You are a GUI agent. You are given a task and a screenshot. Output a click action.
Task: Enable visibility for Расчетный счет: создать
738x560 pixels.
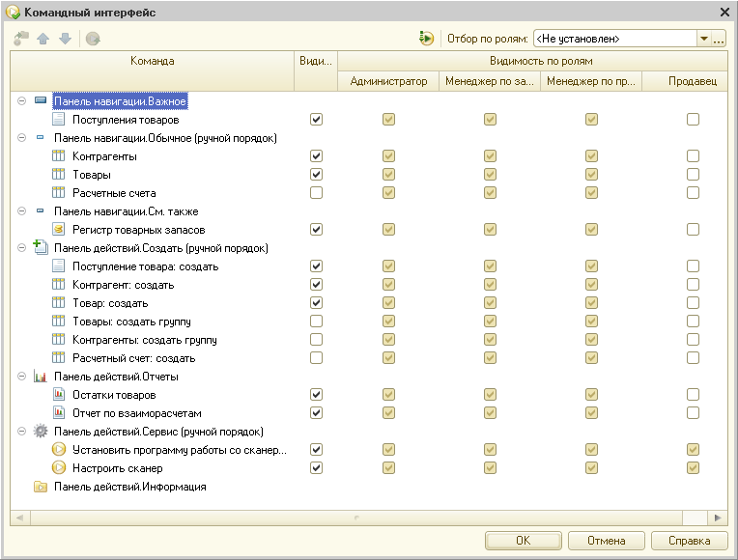[316, 357]
